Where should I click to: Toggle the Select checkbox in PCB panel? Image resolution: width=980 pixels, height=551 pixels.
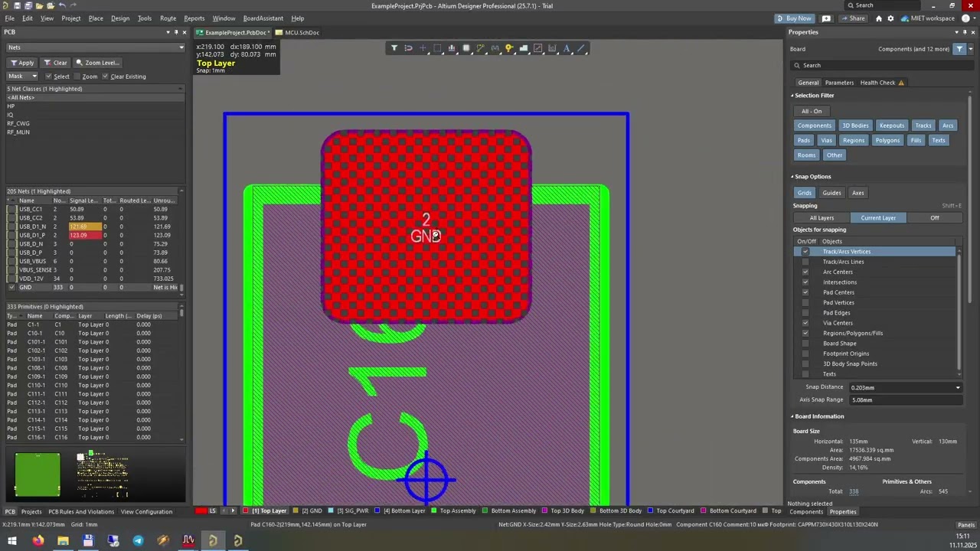pos(48,77)
